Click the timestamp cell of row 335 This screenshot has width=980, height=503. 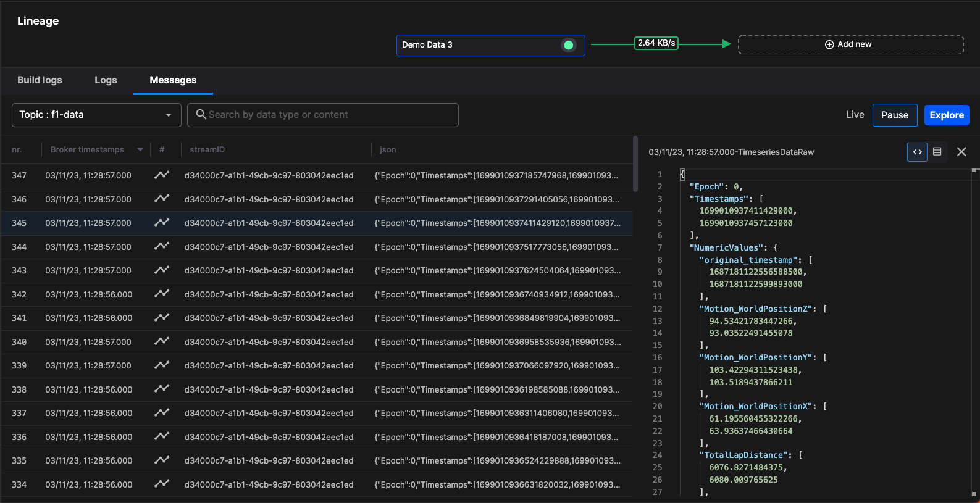(x=89, y=460)
